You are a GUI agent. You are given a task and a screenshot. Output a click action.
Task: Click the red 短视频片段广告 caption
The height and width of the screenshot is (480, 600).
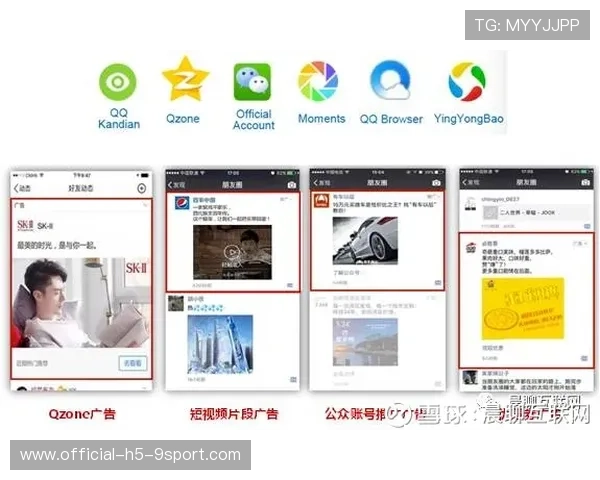(x=234, y=414)
